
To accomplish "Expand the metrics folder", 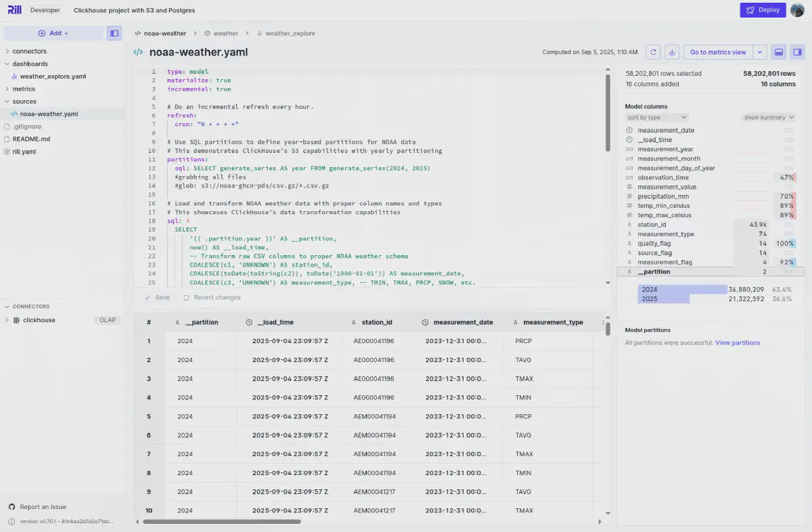I will click(x=7, y=89).
